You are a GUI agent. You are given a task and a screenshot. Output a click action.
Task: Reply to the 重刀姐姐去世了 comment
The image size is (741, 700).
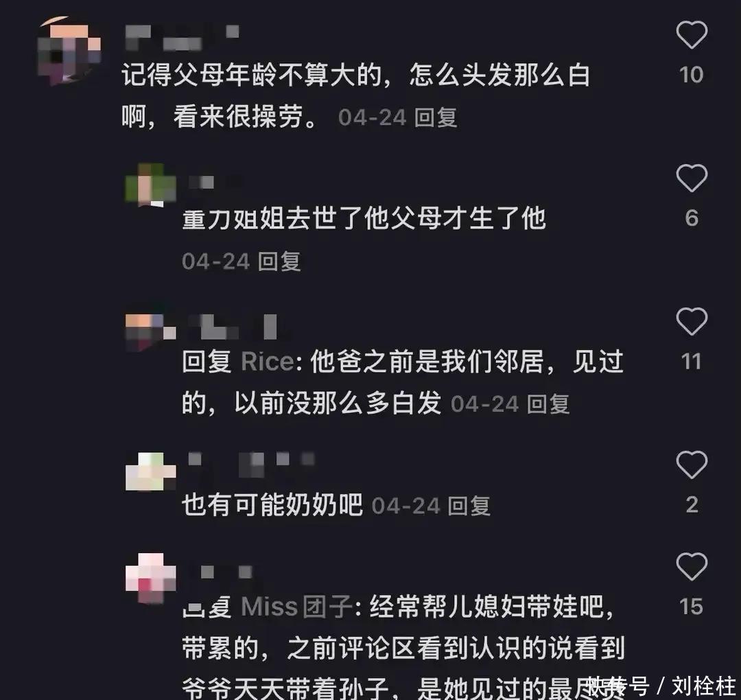click(x=279, y=261)
